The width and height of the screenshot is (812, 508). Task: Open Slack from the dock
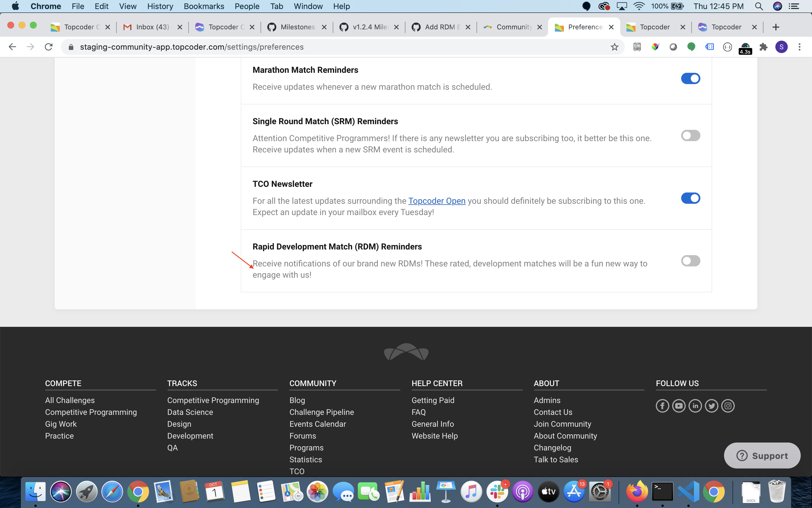[x=497, y=492]
